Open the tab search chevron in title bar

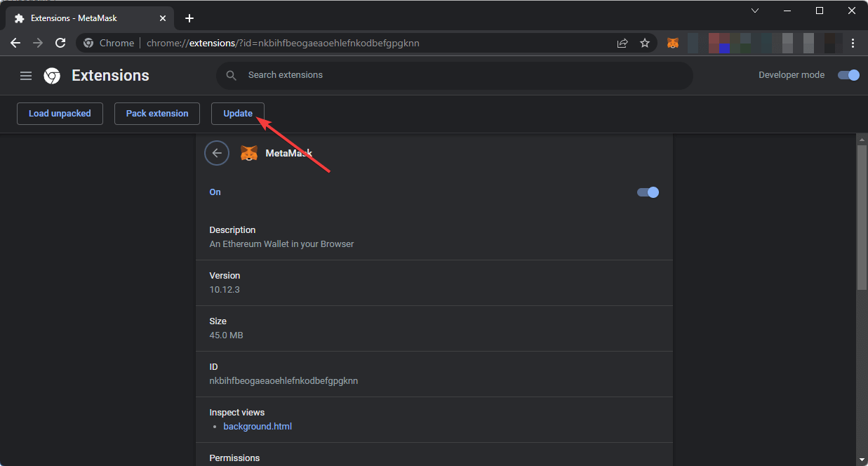pyautogui.click(x=755, y=11)
